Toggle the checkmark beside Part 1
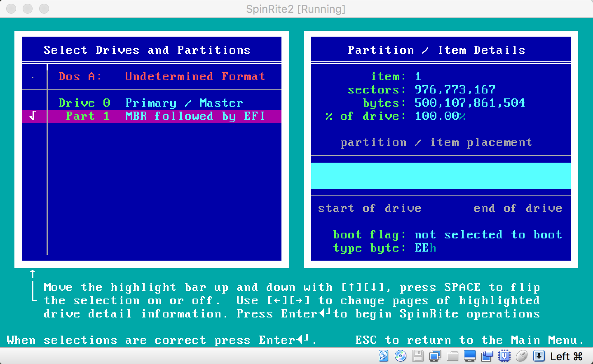 tap(33, 116)
